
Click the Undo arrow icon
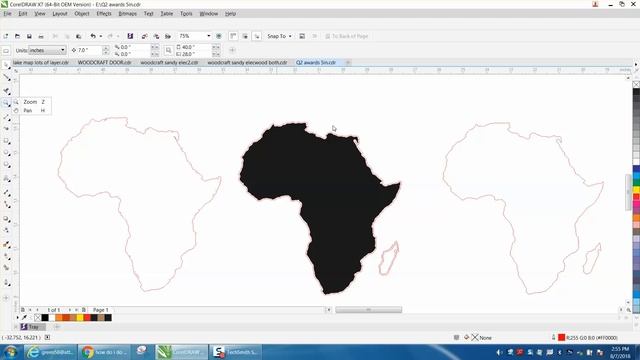tap(93, 36)
